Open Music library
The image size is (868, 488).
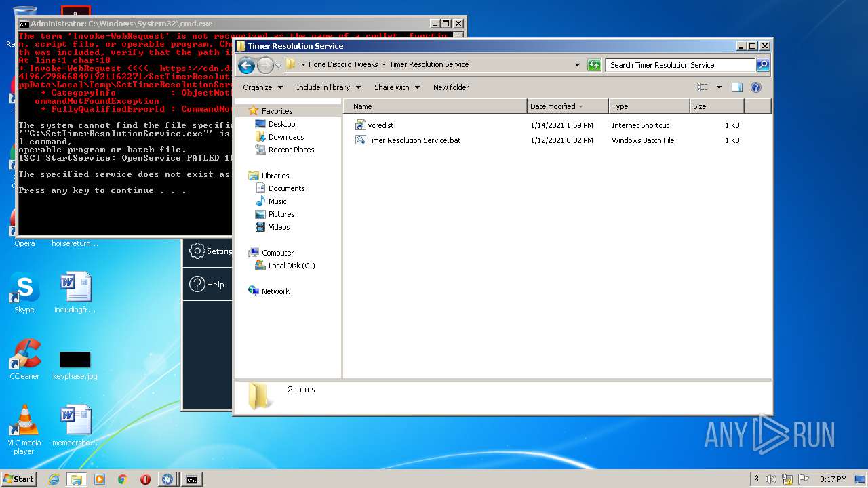point(277,201)
